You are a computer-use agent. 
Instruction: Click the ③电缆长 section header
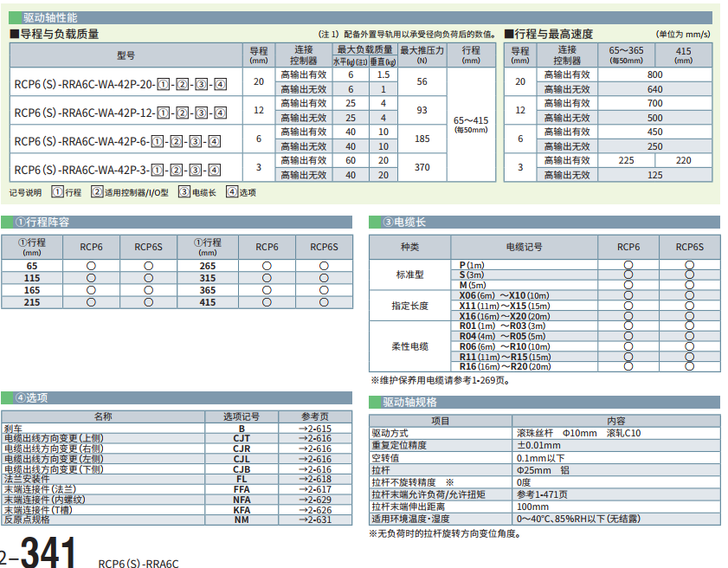click(544, 222)
